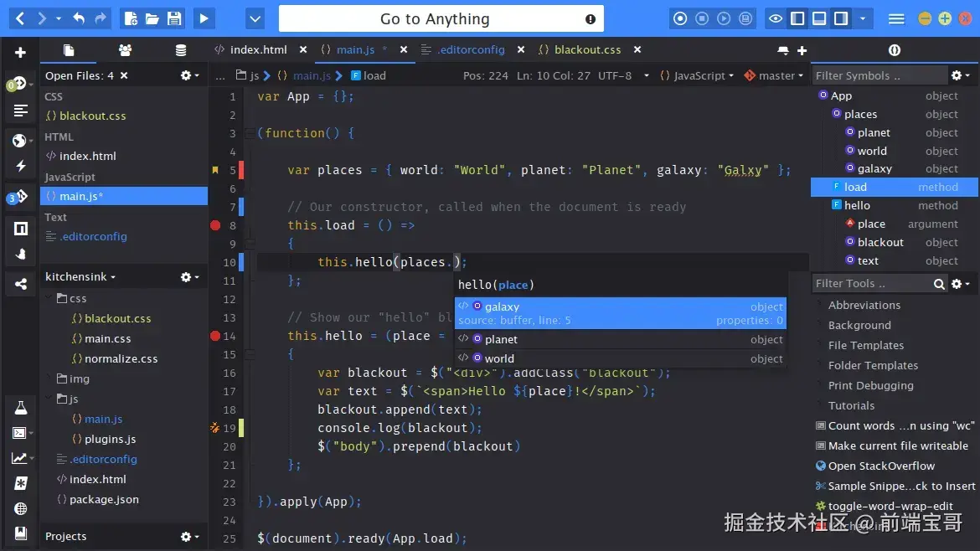Open the Toolbox flask icon in the sidebar

tap(20, 408)
